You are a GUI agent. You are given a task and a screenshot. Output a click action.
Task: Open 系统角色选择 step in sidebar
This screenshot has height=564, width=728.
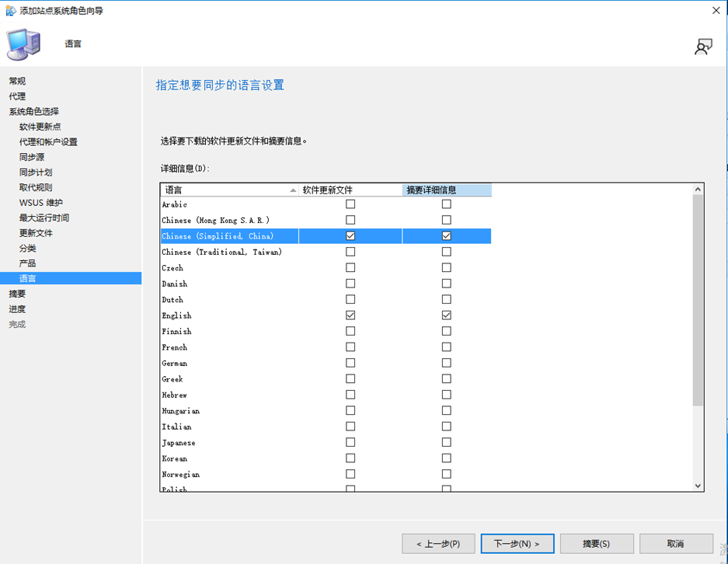[x=34, y=111]
